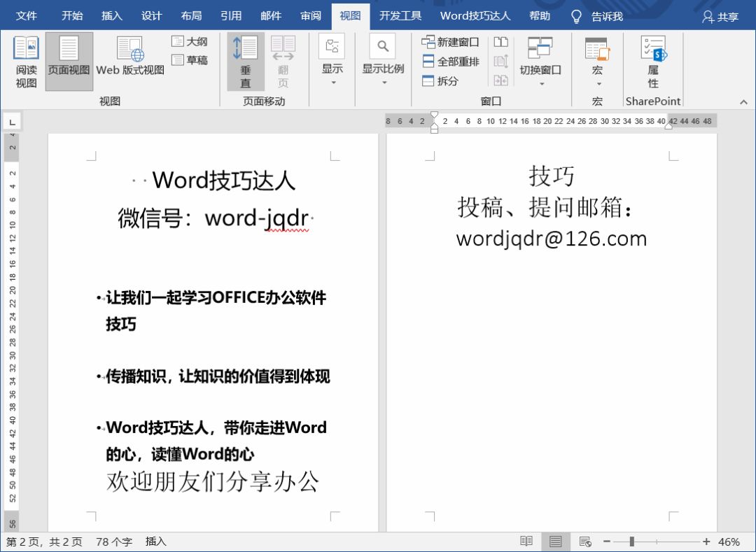Click the View Side by Side icon
The width and height of the screenshot is (756, 552).
click(x=501, y=43)
